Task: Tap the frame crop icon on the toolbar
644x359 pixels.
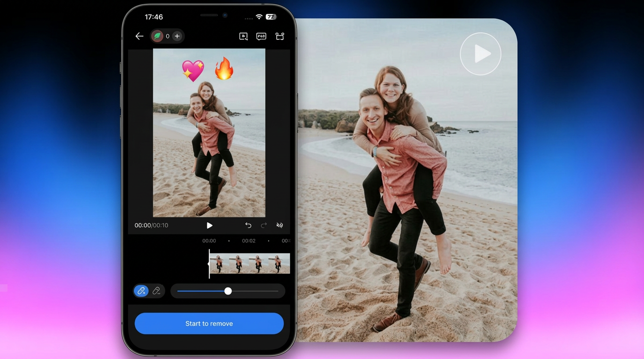Action: pos(279,36)
